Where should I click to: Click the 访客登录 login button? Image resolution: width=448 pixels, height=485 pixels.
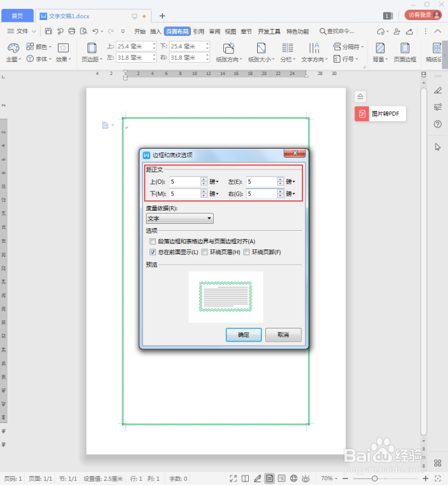423,14
